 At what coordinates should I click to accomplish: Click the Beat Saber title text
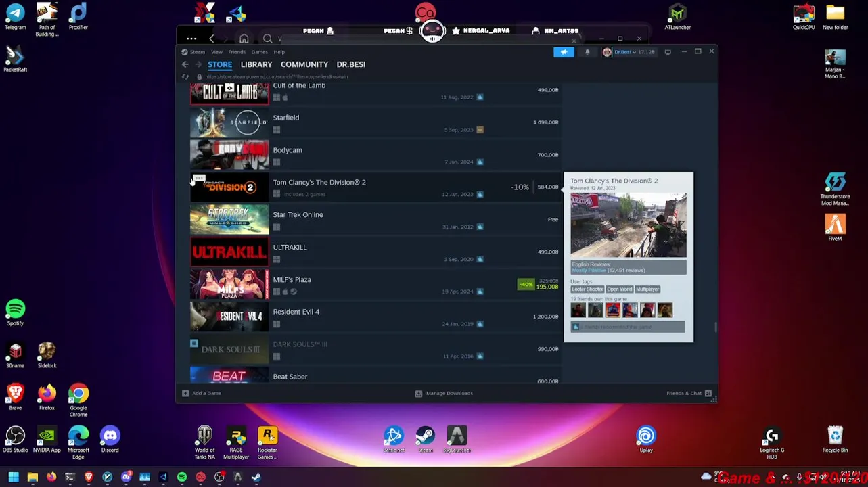pos(290,377)
